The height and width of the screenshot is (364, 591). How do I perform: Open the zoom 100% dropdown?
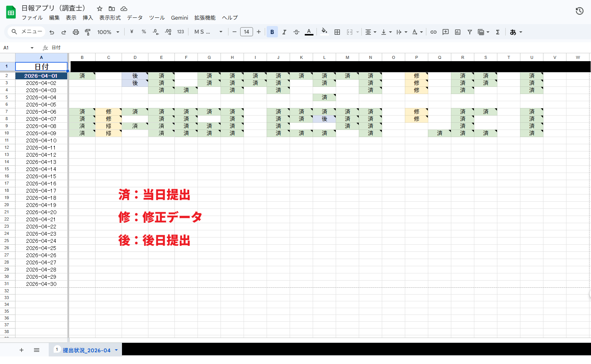click(x=108, y=32)
